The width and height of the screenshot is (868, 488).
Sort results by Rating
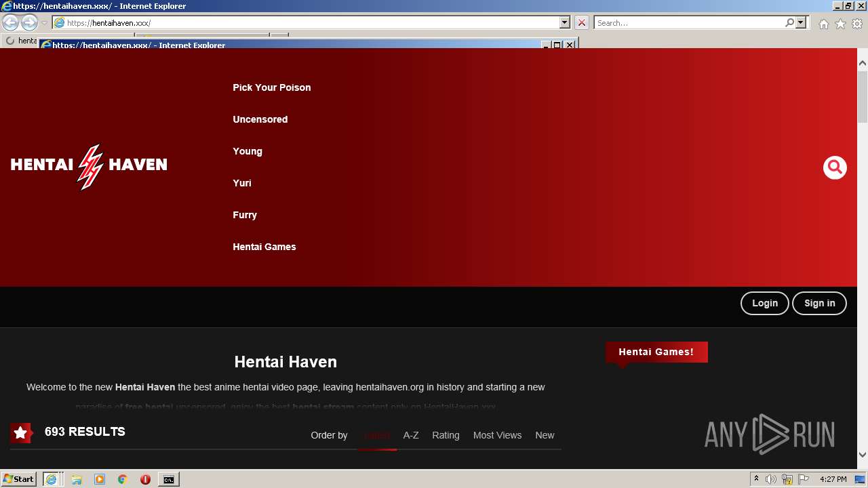(446, 435)
